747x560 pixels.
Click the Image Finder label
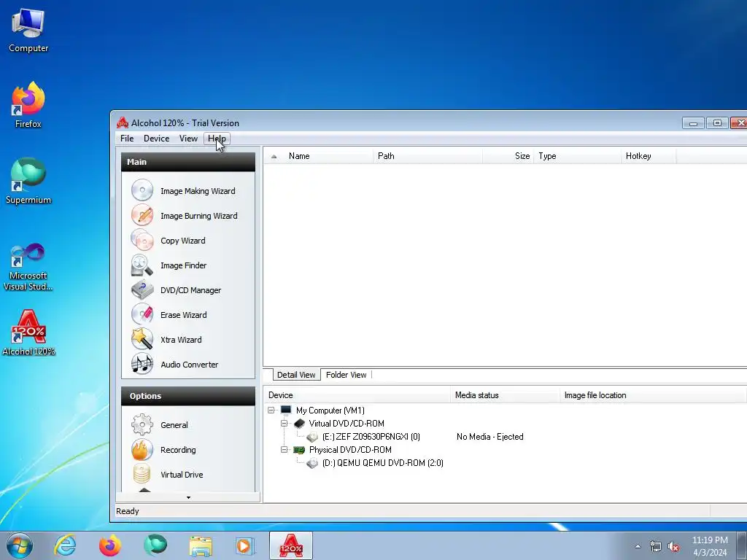click(183, 265)
